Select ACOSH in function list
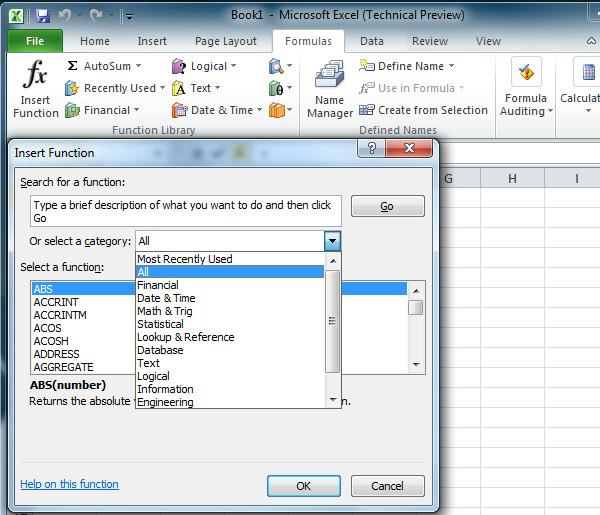Viewport: 600px width, 515px height. tap(82, 341)
